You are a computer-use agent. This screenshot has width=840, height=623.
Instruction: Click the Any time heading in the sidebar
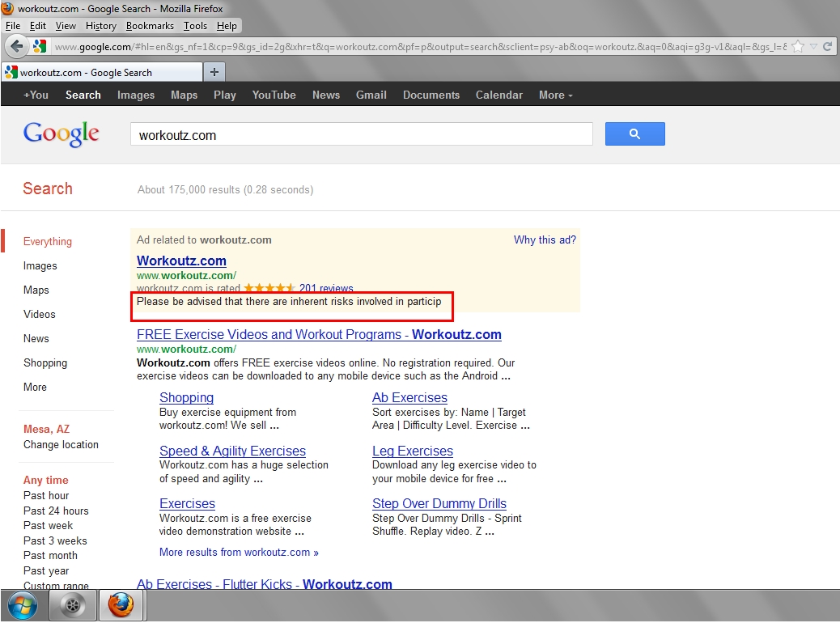(46, 480)
